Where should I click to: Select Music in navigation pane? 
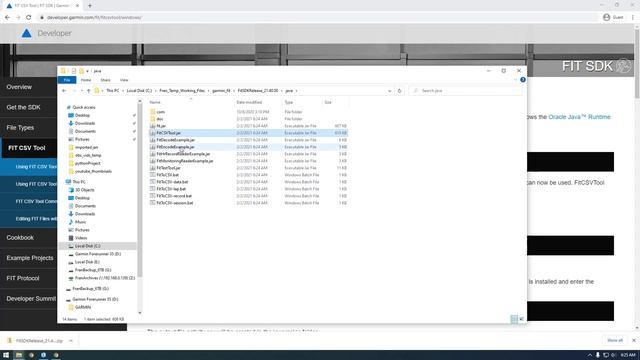[80, 222]
